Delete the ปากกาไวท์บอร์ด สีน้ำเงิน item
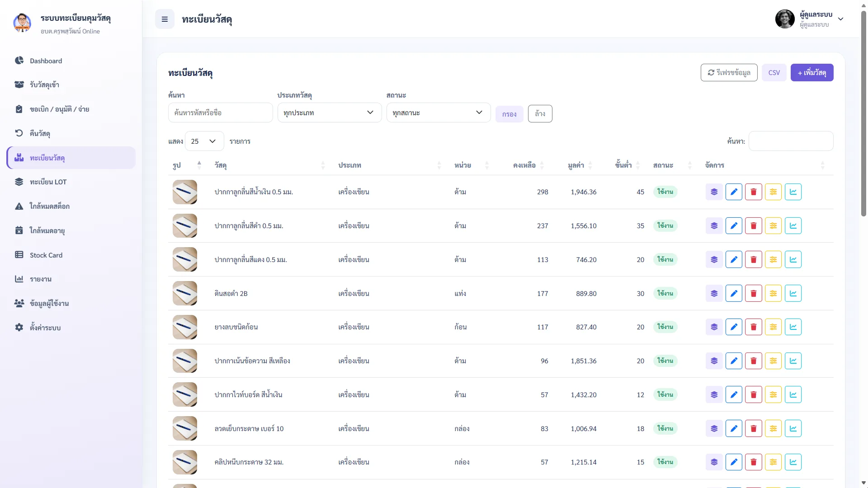Viewport: 868px width, 488px height. tap(753, 394)
